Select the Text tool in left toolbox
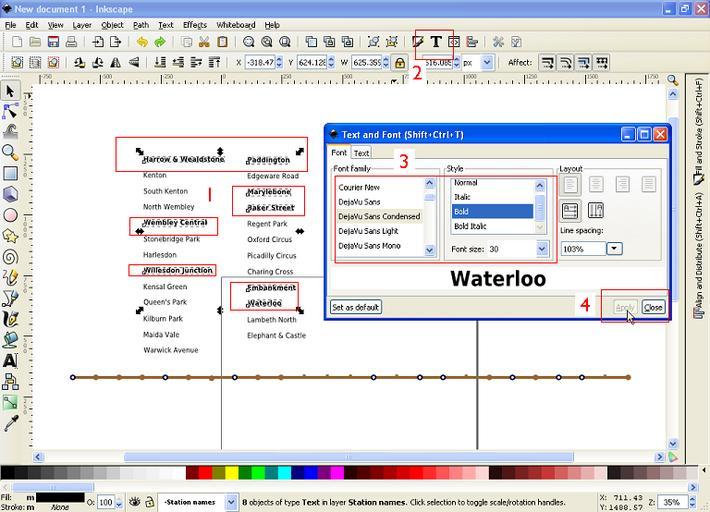Screen dimensions: 710x512 (10, 360)
